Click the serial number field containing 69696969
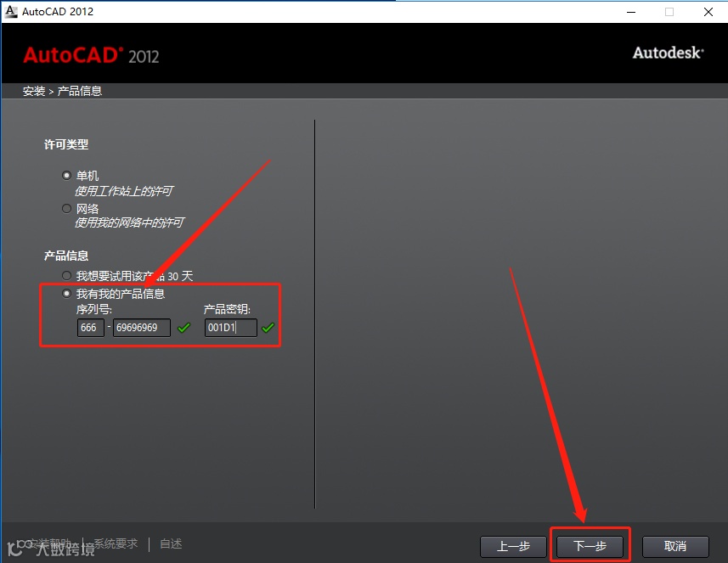Screen dimensions: 728x563 point(142,328)
